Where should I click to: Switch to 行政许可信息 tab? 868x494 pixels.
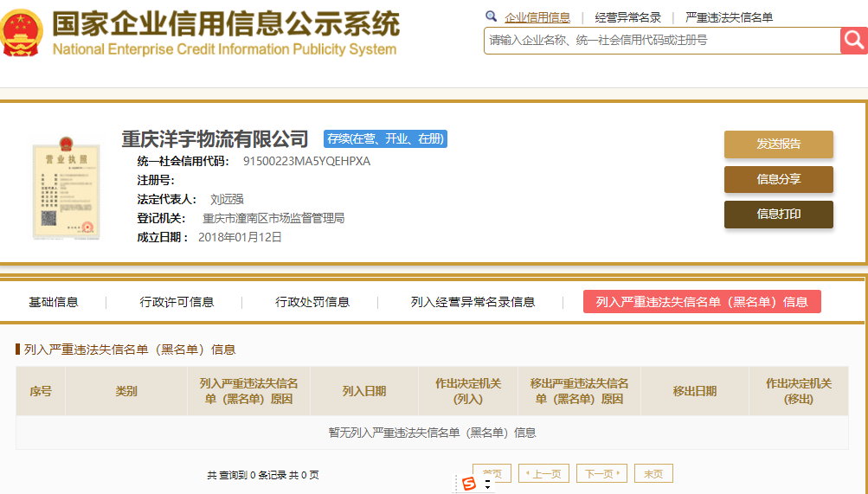(x=177, y=302)
